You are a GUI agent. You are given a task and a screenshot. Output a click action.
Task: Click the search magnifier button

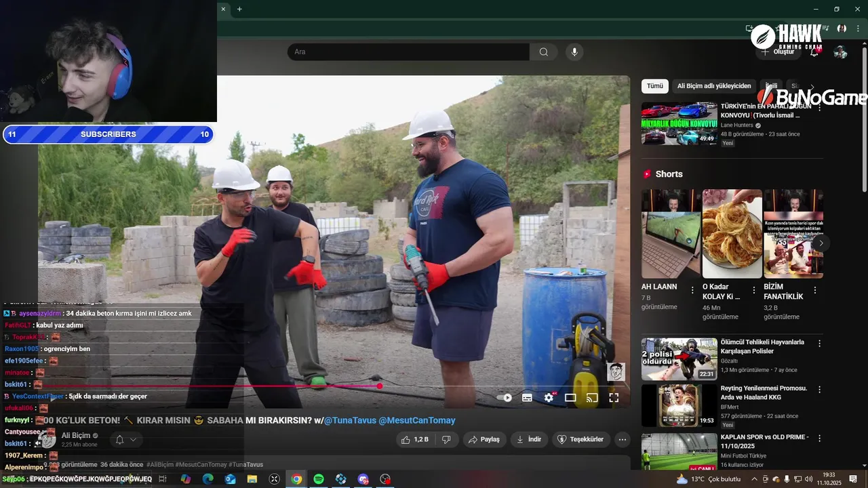click(543, 52)
